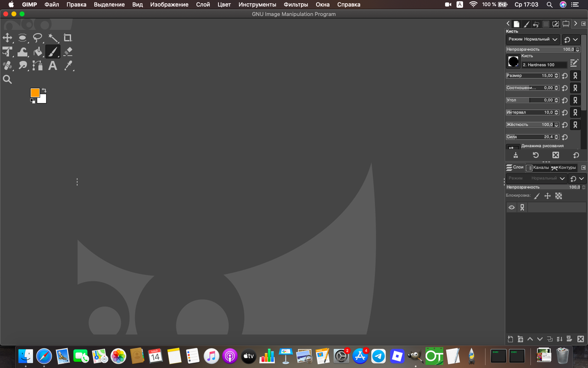Image resolution: width=588 pixels, height=368 pixels.
Task: Save tool preset with download icon
Action: 515,155
